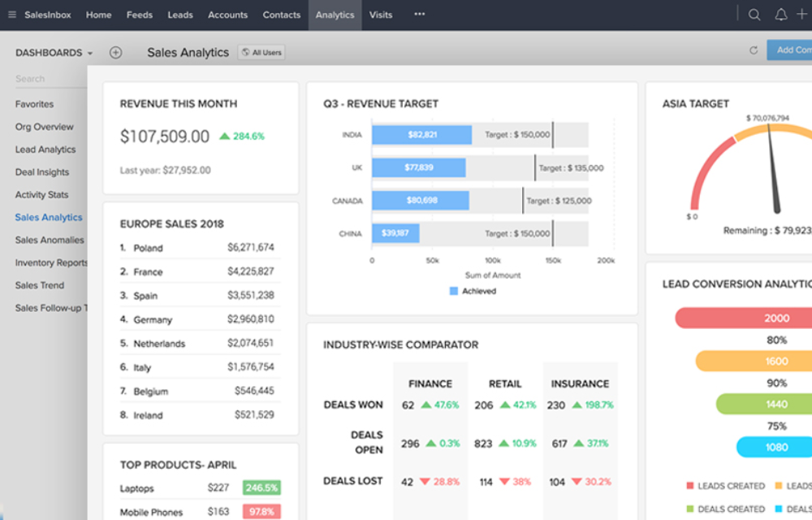Click the globe icon in All Users
This screenshot has height=520, width=812.
coord(245,53)
